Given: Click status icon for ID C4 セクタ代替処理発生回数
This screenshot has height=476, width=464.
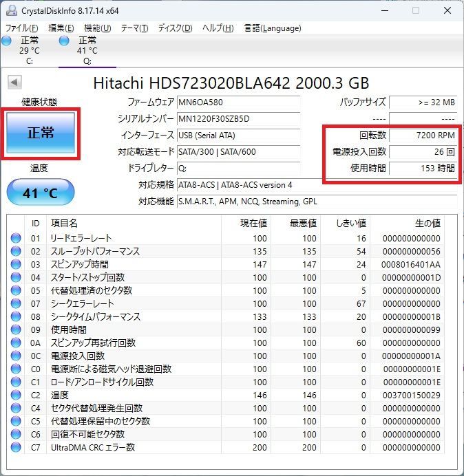Looking at the screenshot, I should tap(16, 408).
